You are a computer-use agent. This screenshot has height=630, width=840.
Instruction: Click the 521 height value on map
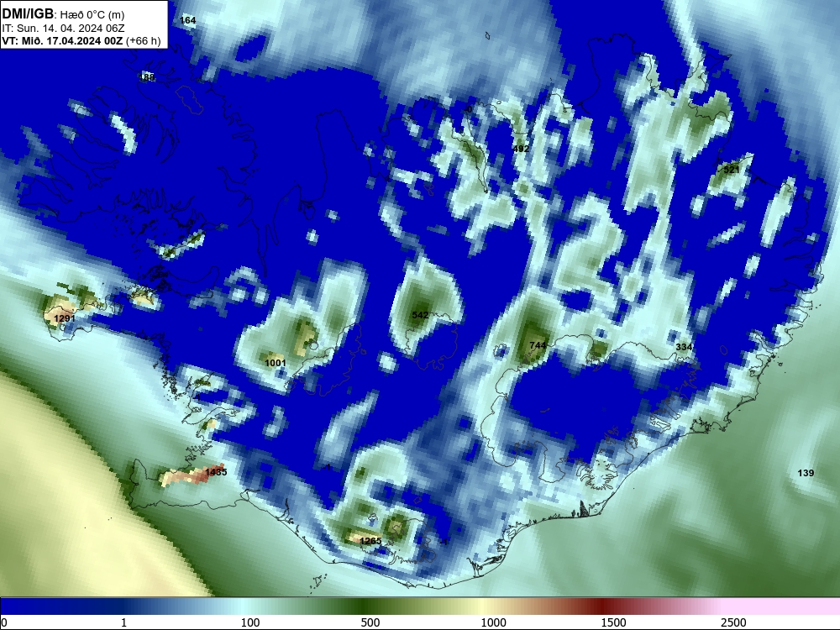click(732, 170)
